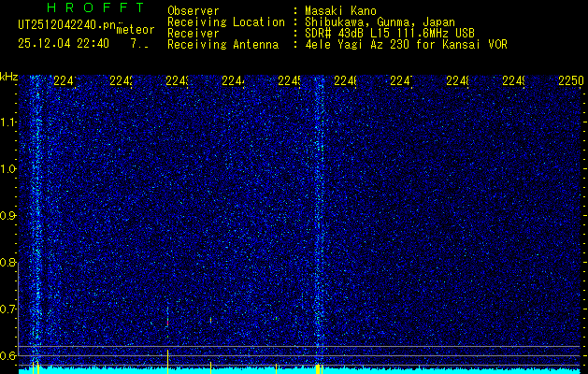The image size is (588, 374).
Task: Click the 0.6 kHz frequency axis label
Action: tap(8, 355)
